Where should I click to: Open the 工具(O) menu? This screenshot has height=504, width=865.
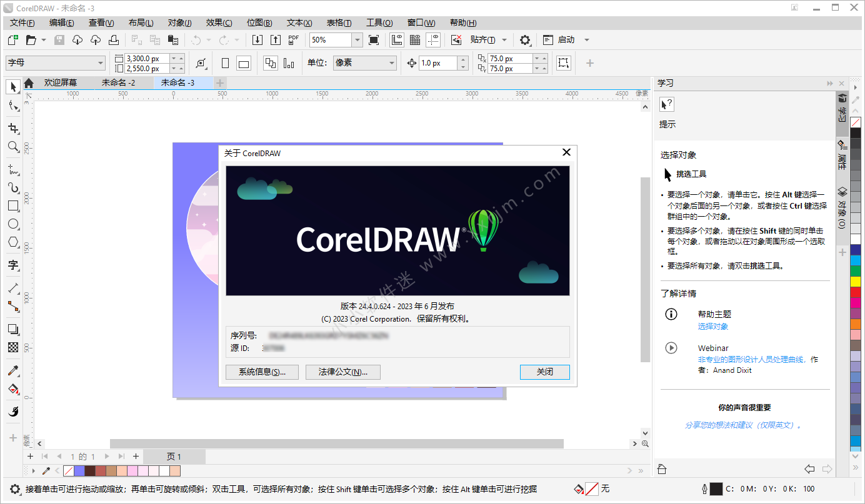click(379, 23)
